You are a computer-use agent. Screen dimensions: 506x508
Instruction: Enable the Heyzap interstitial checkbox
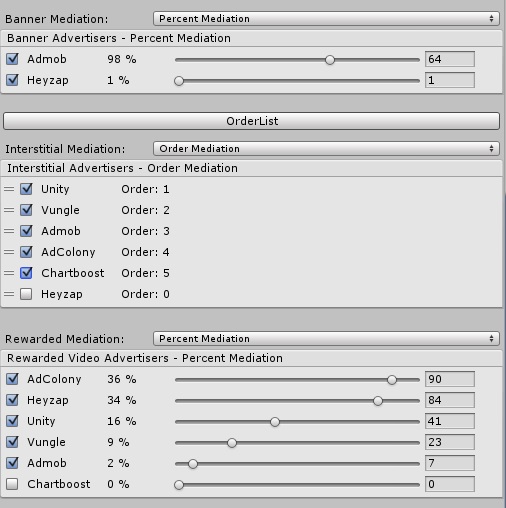(26, 294)
